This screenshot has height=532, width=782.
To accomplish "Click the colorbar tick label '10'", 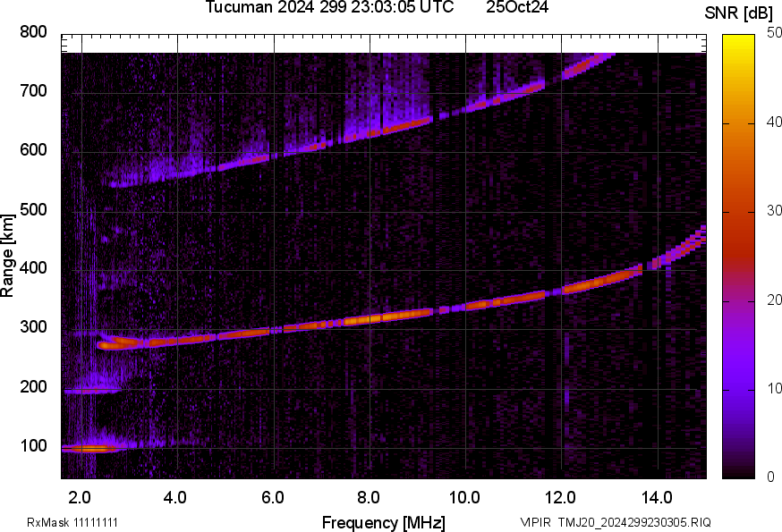I will click(774, 389).
